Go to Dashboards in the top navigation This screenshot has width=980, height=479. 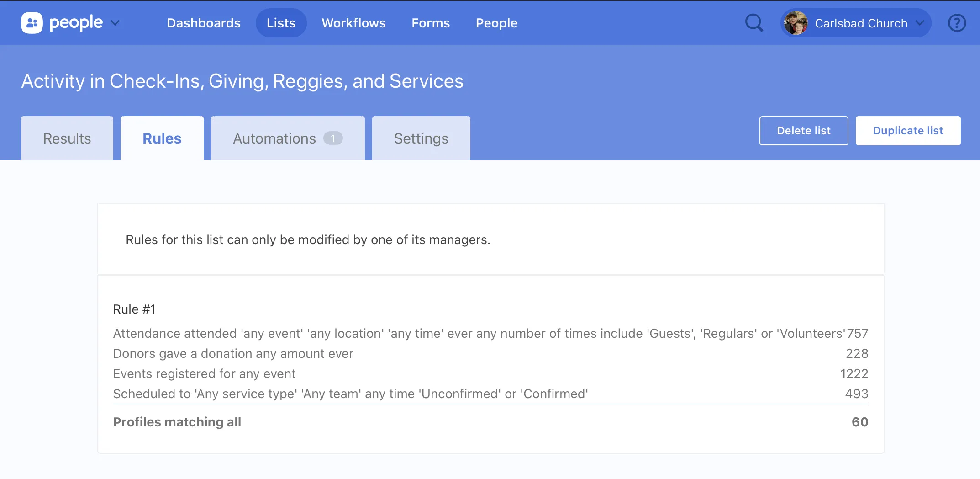[x=204, y=23]
